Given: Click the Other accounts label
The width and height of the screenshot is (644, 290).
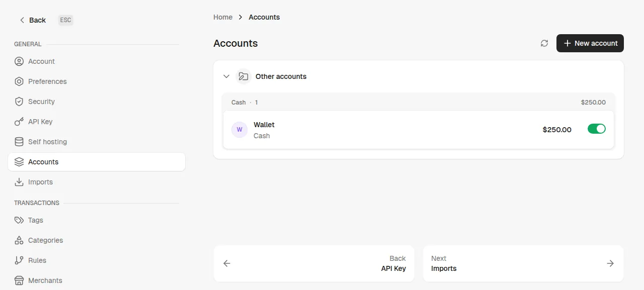Looking at the screenshot, I should tap(281, 76).
